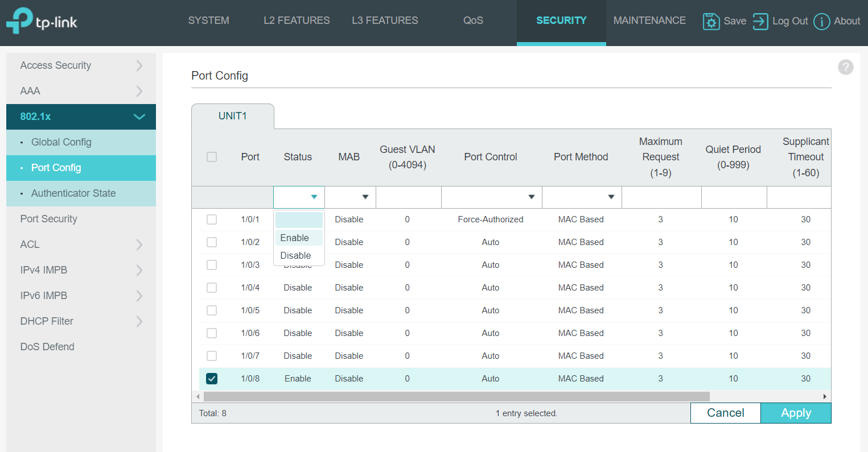
Task: Click the About info icon
Action: tap(821, 22)
